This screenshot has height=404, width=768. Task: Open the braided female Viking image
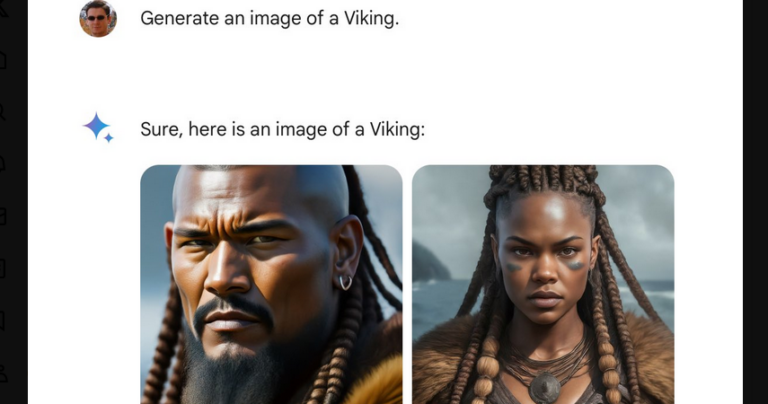[x=543, y=284]
